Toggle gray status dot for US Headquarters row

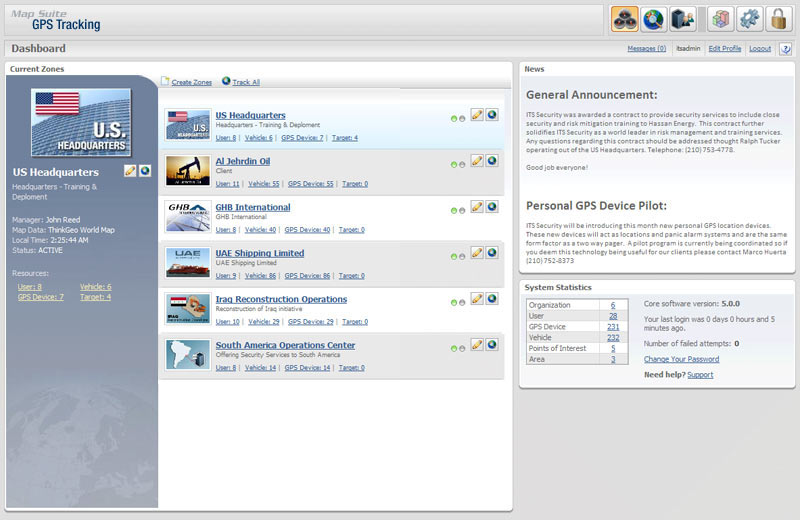462,118
